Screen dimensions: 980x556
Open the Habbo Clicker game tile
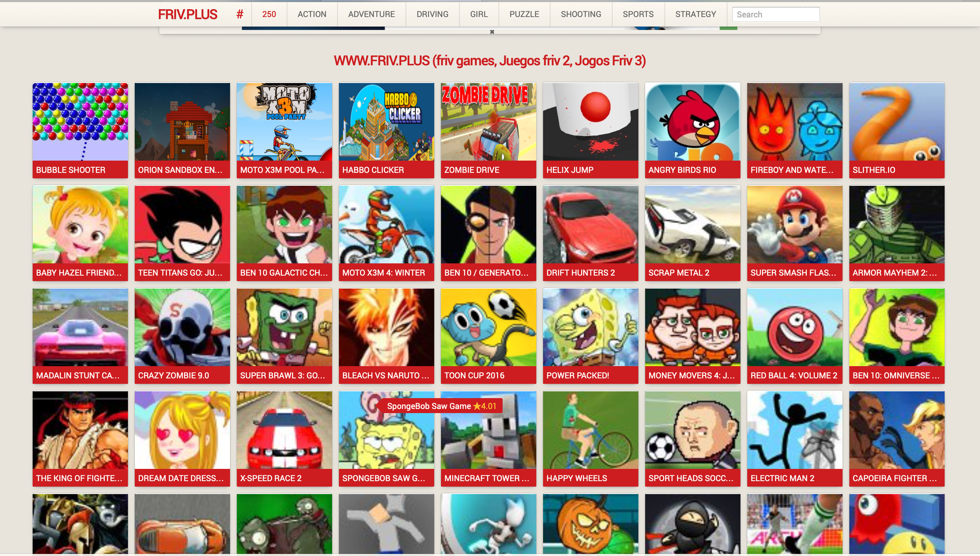(x=386, y=130)
